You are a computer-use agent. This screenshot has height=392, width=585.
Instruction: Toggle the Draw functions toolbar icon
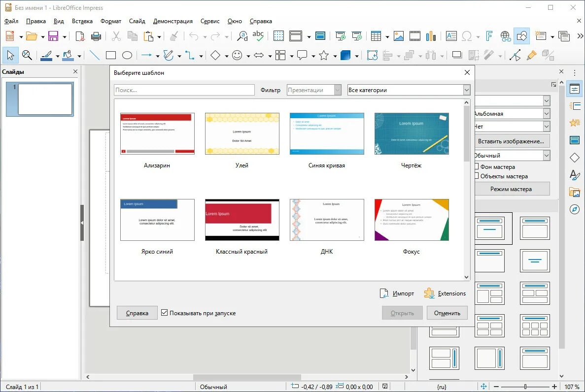coord(521,36)
